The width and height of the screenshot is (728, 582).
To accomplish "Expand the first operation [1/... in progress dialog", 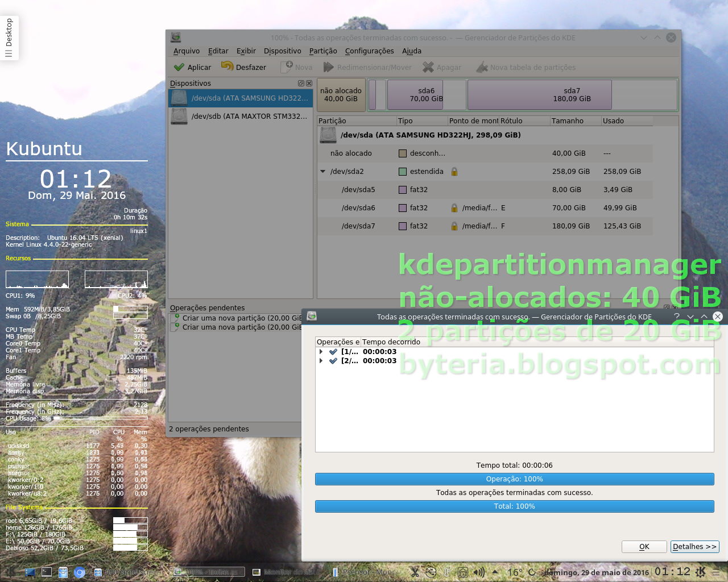I will click(x=321, y=351).
